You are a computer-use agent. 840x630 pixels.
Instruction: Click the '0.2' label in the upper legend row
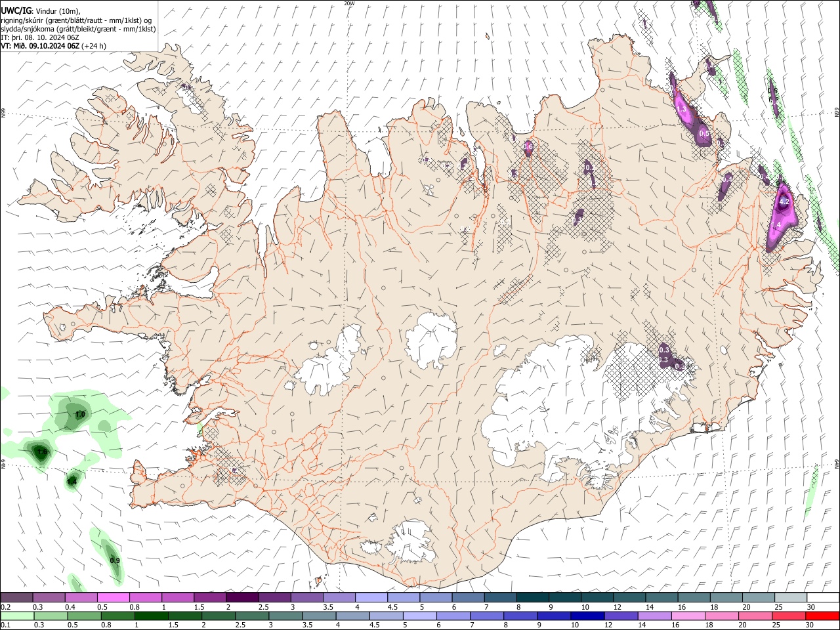(x=6, y=607)
